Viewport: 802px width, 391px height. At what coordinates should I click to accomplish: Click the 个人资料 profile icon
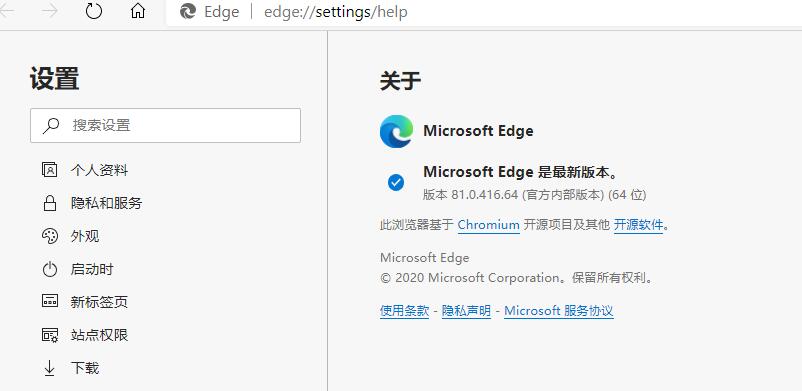50,170
